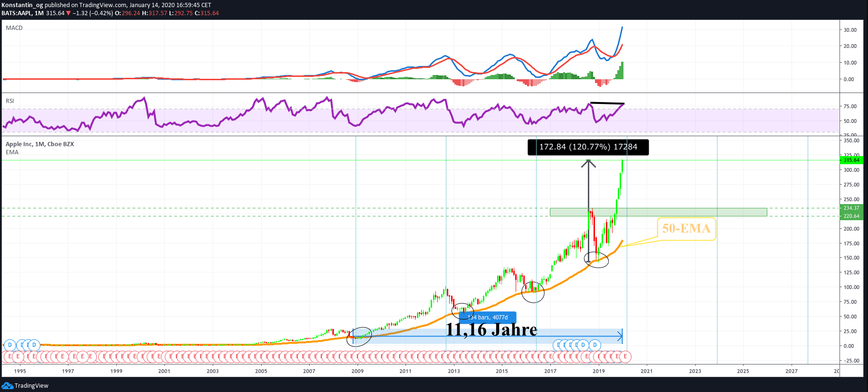The height and width of the screenshot is (392, 868).
Task: Click the arrowhead atop the price measurement arrow
Action: click(x=588, y=163)
